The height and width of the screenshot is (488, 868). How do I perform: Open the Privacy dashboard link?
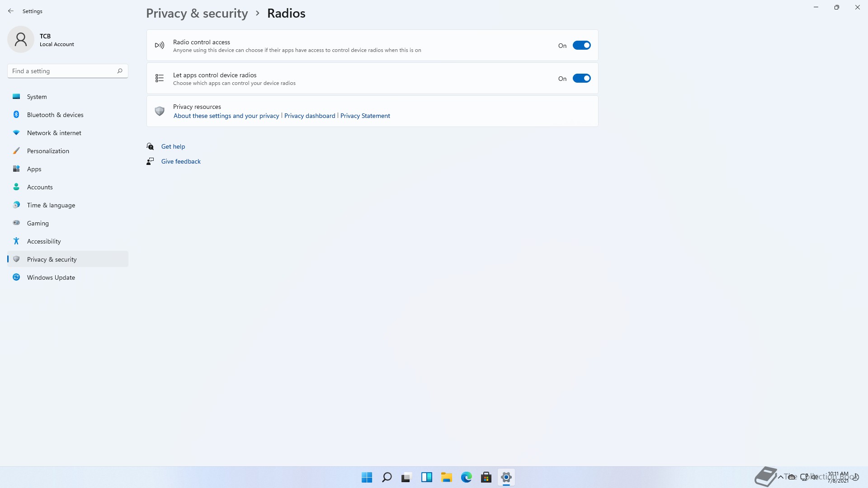(x=310, y=116)
